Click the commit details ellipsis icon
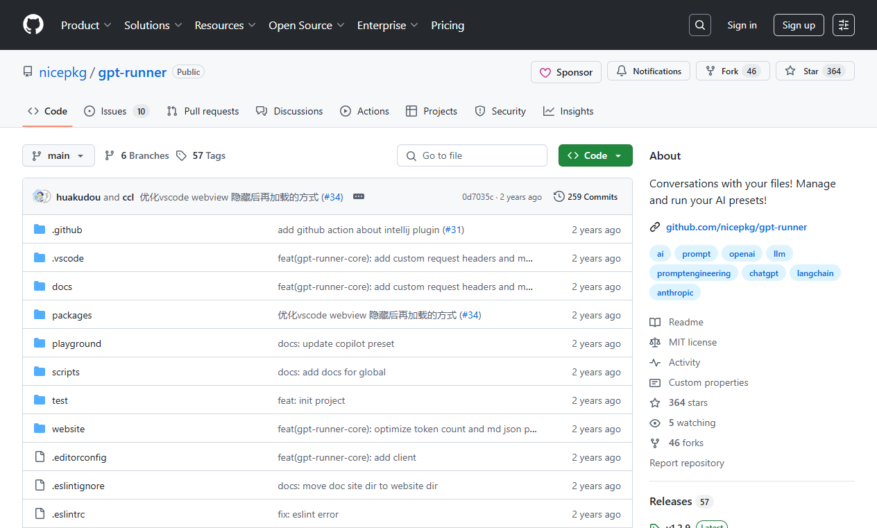This screenshot has width=877, height=528. click(359, 197)
